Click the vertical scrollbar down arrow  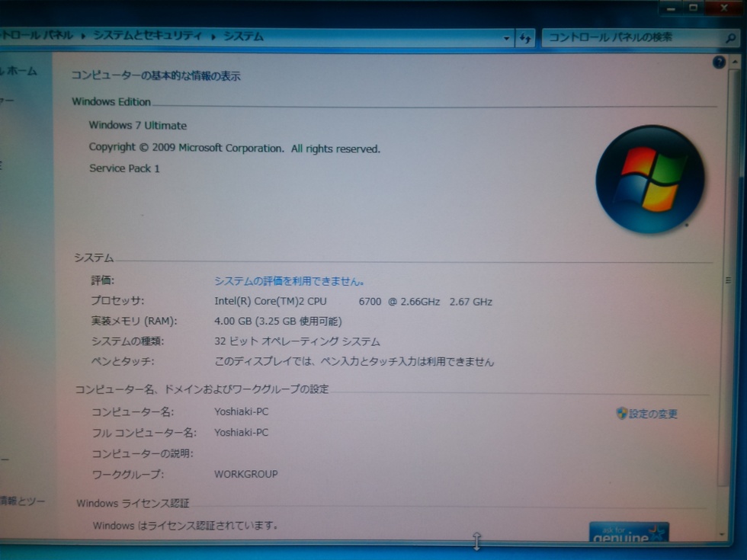[x=723, y=534]
